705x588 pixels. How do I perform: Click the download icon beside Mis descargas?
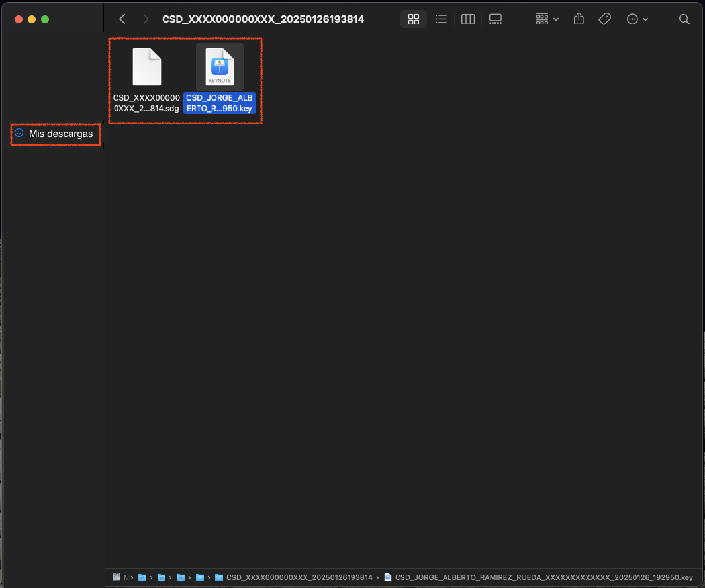19,133
